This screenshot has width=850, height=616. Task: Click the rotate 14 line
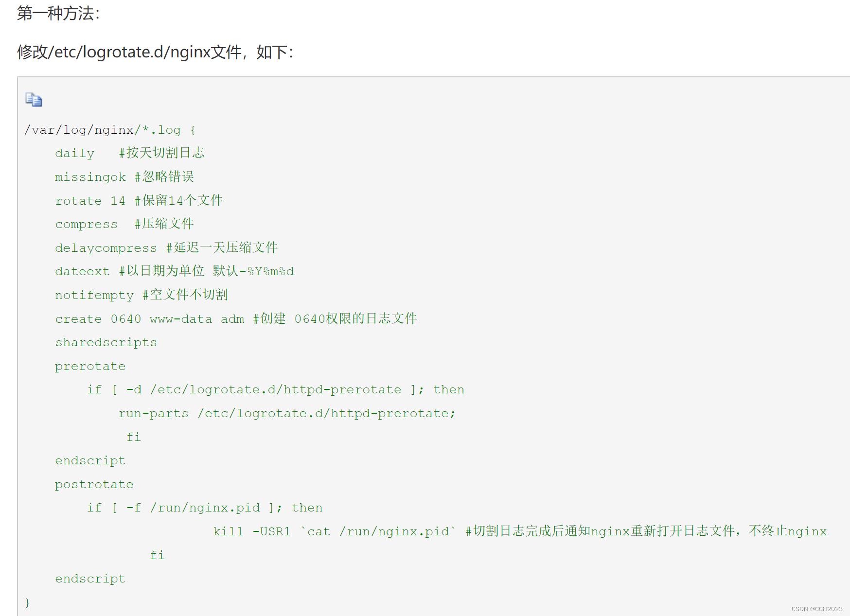[139, 200]
